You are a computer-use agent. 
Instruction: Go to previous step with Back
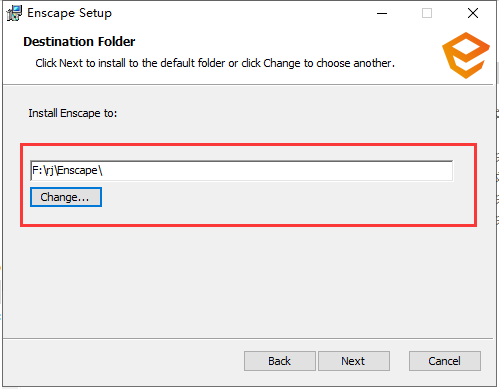(x=280, y=361)
